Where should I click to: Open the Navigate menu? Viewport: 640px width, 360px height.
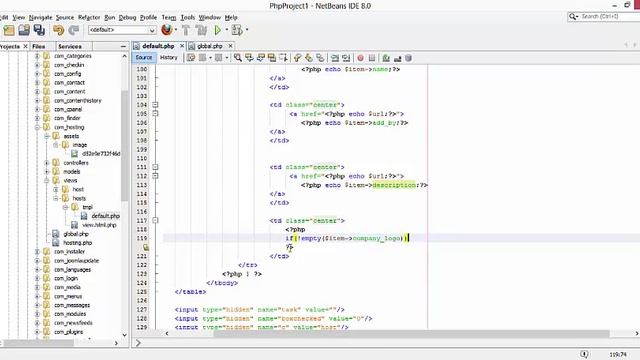pos(40,17)
